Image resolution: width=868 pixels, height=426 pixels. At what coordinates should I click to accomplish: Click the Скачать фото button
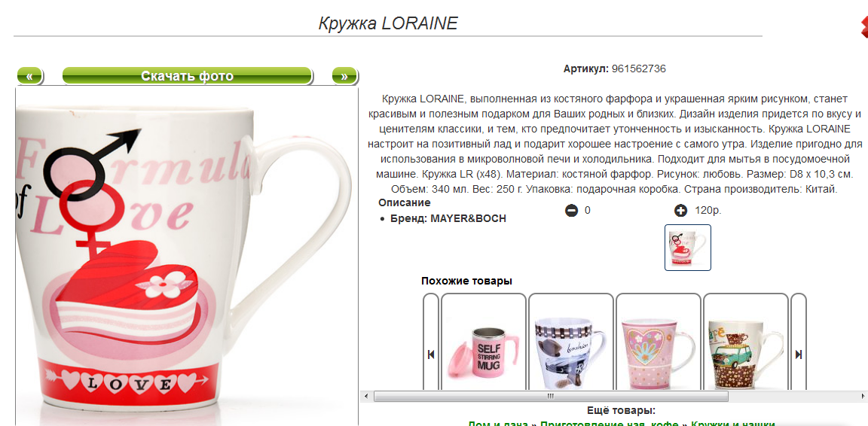pos(187,76)
